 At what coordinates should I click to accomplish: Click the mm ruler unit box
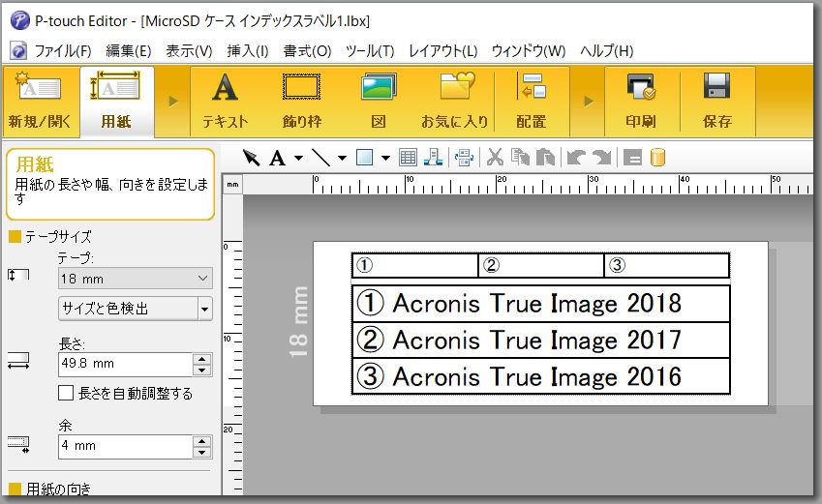[232, 185]
